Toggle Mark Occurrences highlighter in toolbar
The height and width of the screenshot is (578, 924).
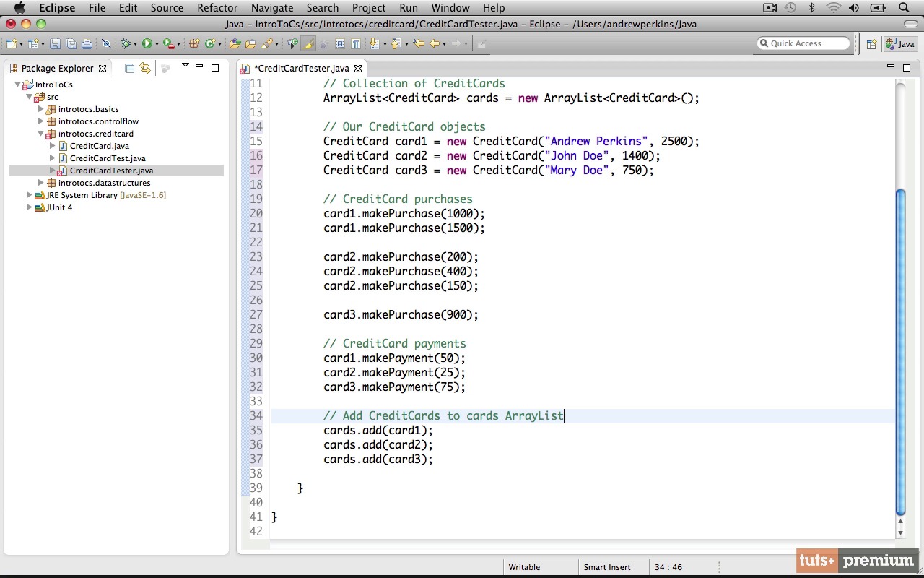(308, 44)
